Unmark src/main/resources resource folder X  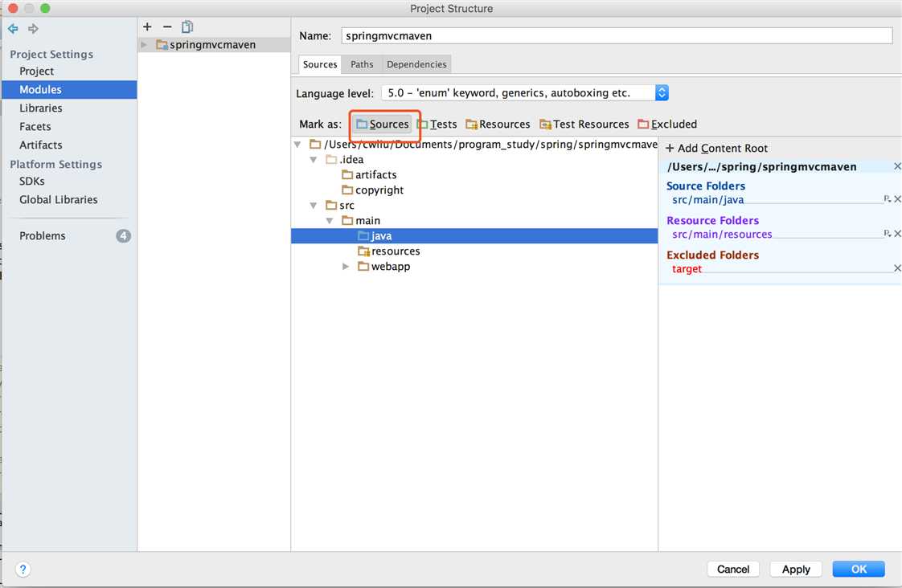point(897,234)
